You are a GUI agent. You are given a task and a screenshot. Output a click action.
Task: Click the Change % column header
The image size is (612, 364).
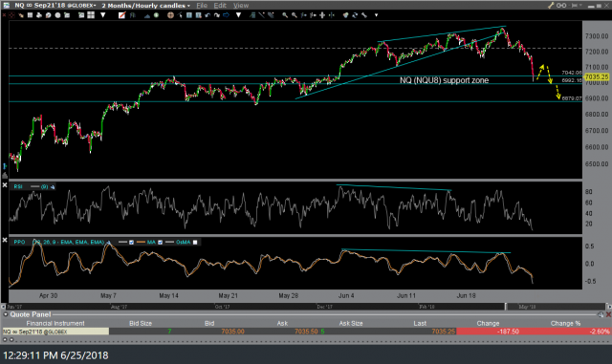[565, 324]
